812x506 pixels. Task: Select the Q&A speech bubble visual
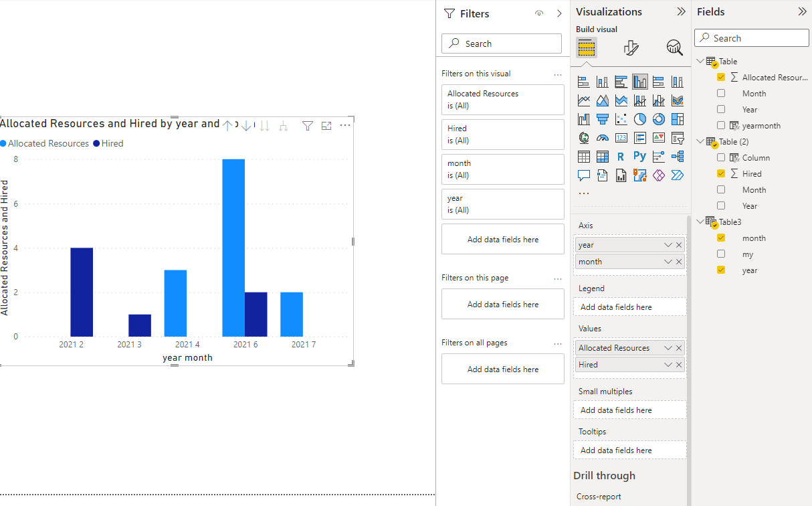584,175
